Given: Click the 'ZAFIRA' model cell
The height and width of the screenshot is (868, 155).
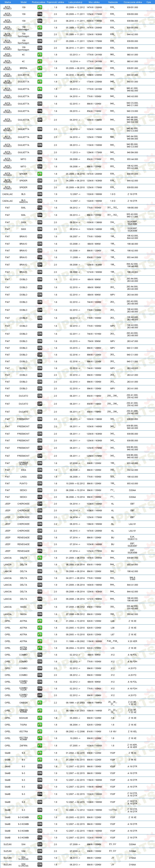Looking at the screenshot, I should click(24, 745).
